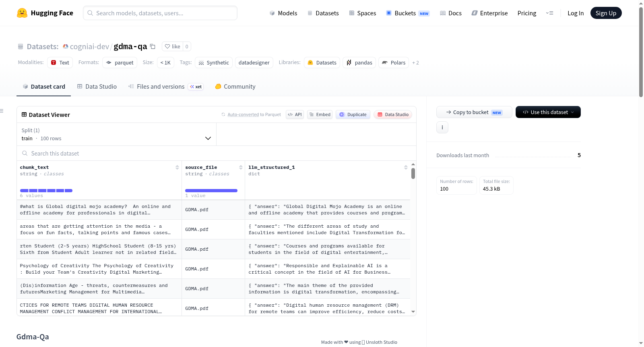Click the 'Unsloth Studio' footer text
Screen dimensions: 644x347
coord(382,342)
